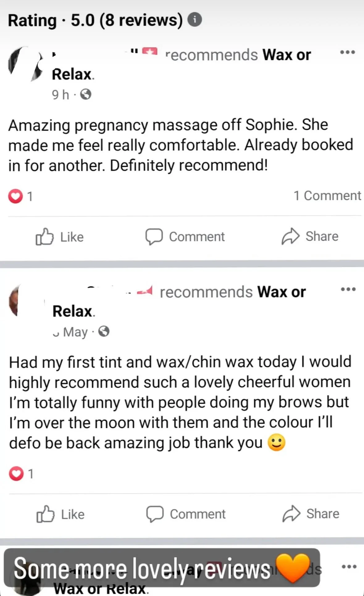
Task: Comment on the tint and wax review
Action: pos(186,514)
